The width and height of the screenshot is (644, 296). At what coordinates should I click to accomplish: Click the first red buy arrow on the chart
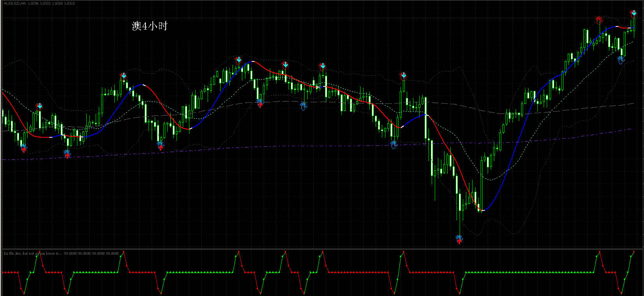click(24, 150)
